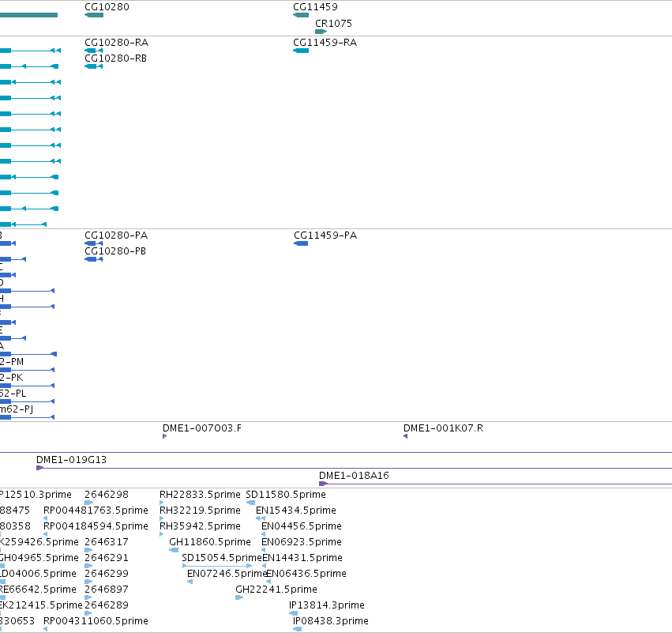Select the IP08438.3prime EST glyph

point(298,629)
